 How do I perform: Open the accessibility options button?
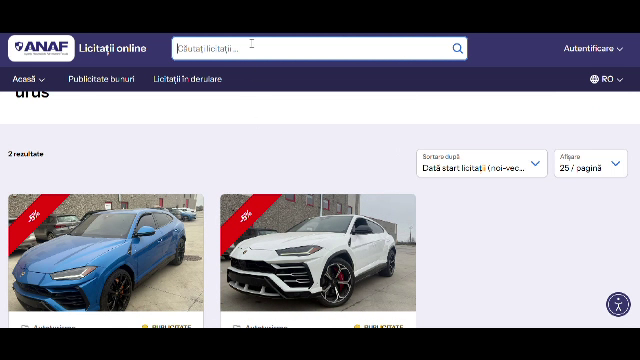tap(618, 304)
